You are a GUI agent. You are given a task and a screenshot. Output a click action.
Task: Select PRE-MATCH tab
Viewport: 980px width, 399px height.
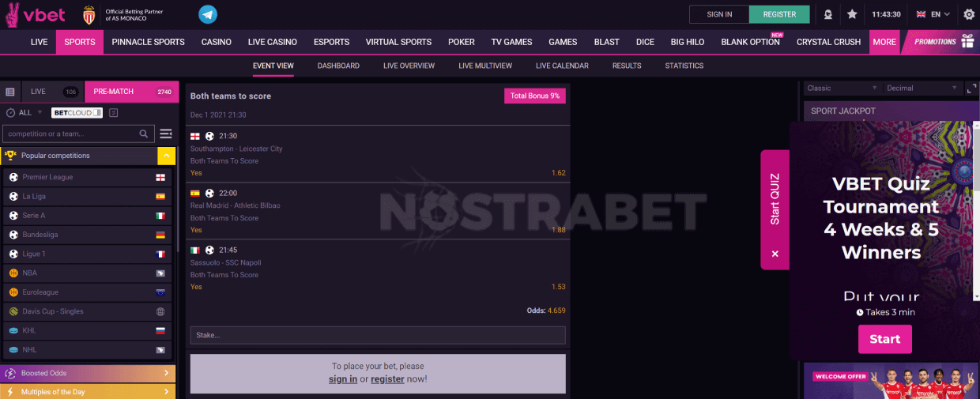point(131,92)
